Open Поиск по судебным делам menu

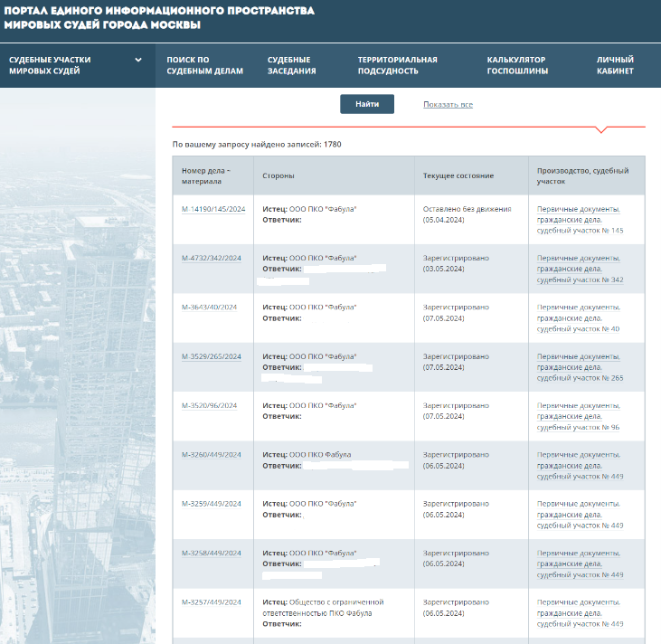click(x=204, y=65)
